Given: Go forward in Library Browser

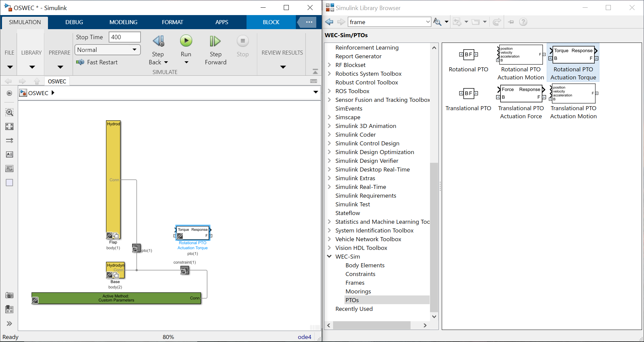Looking at the screenshot, I should pyautogui.click(x=341, y=22).
